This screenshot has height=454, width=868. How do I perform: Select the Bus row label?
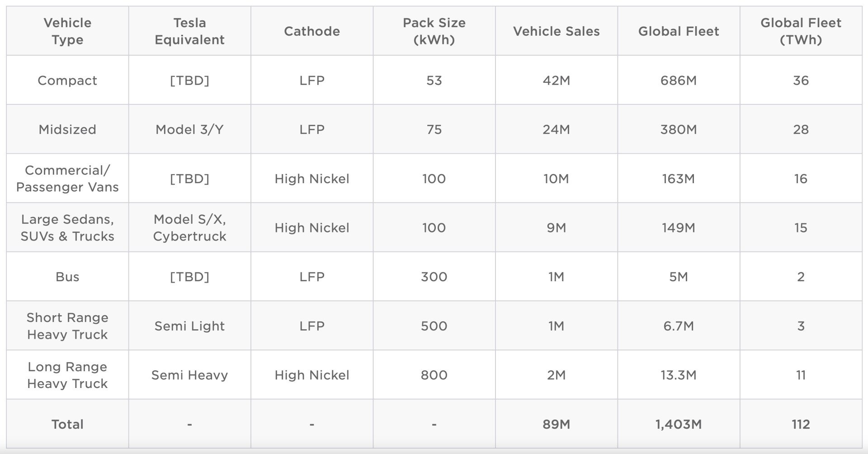[67, 277]
